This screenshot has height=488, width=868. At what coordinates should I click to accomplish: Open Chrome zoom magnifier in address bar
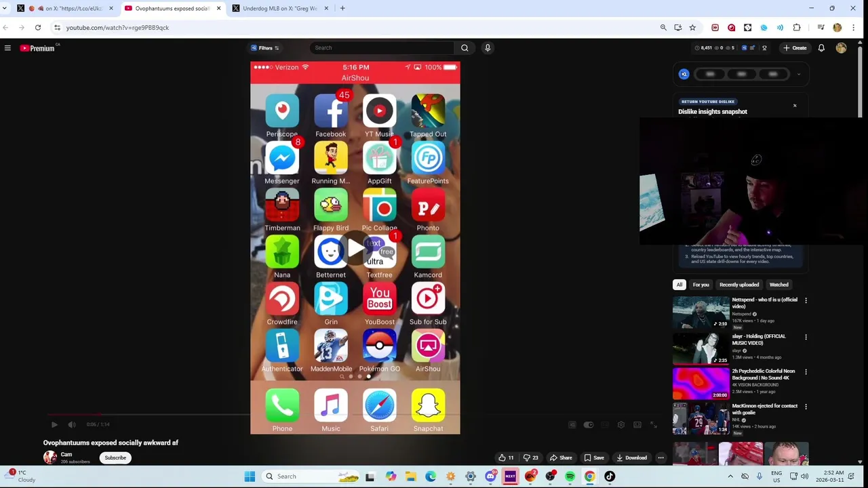pyautogui.click(x=663, y=28)
